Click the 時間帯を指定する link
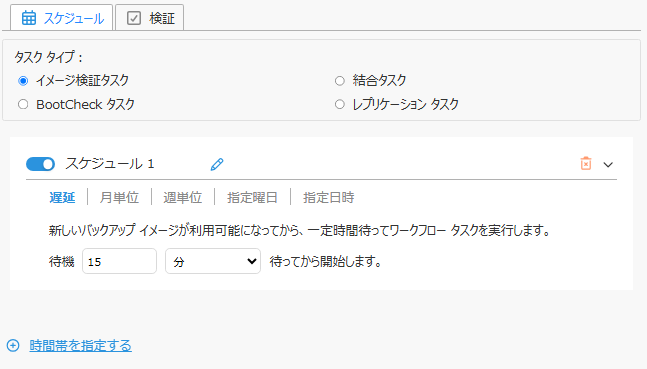The image size is (647, 369). click(80, 345)
